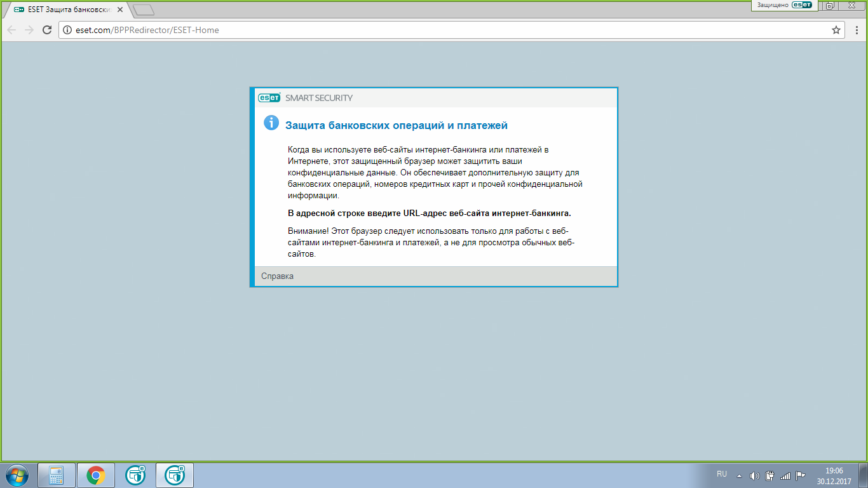Image resolution: width=868 pixels, height=488 pixels.
Task: Click the ESET logo in dialog header
Action: click(269, 98)
